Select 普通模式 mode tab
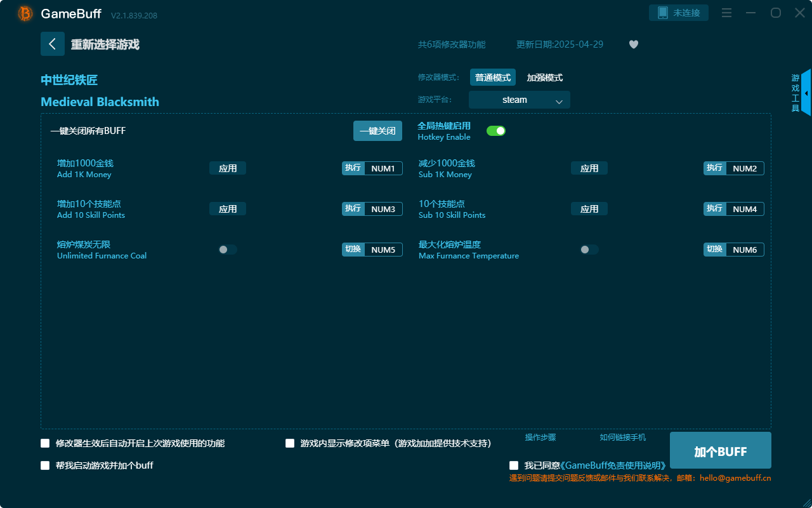The height and width of the screenshot is (508, 812). (492, 77)
